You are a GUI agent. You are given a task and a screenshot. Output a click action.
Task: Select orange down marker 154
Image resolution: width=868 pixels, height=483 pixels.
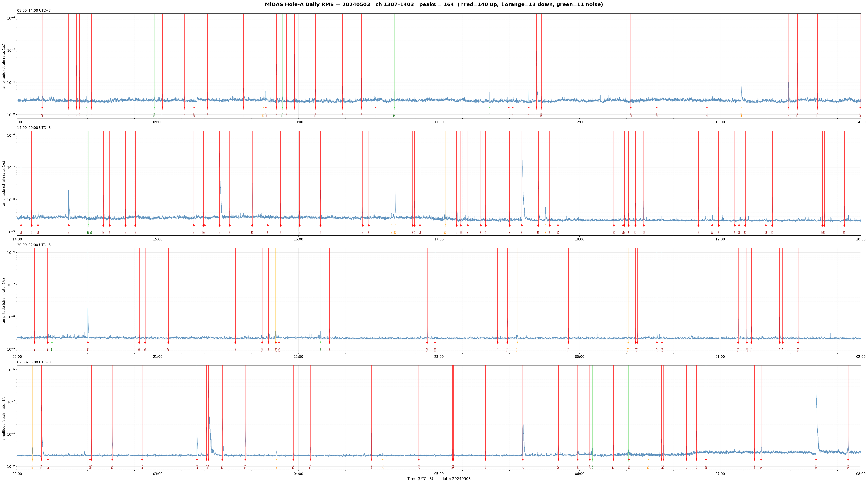[x=648, y=459]
